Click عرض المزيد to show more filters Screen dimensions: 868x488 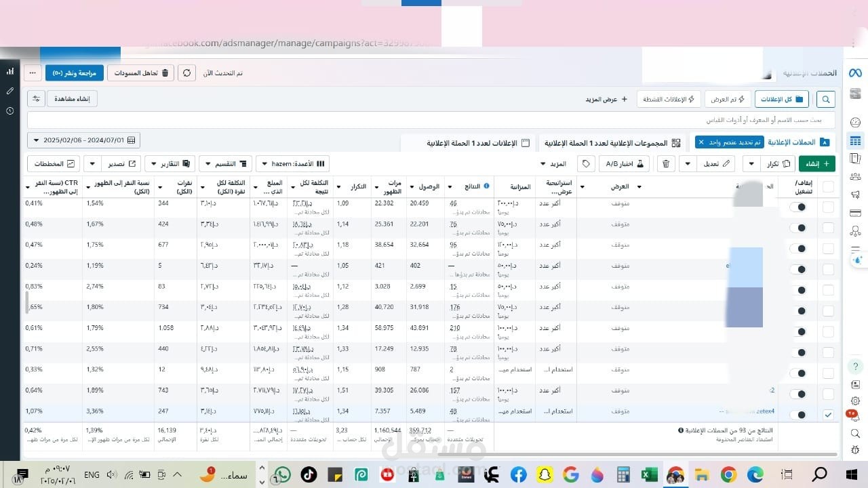pyautogui.click(x=606, y=100)
